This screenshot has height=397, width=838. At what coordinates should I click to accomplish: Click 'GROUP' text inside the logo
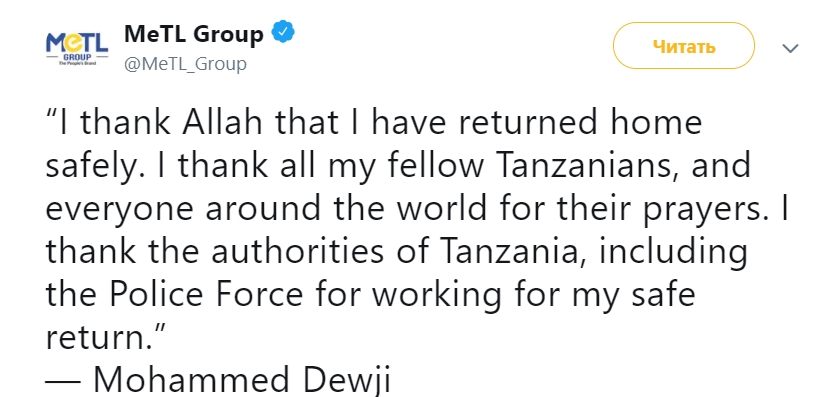pos(77,56)
